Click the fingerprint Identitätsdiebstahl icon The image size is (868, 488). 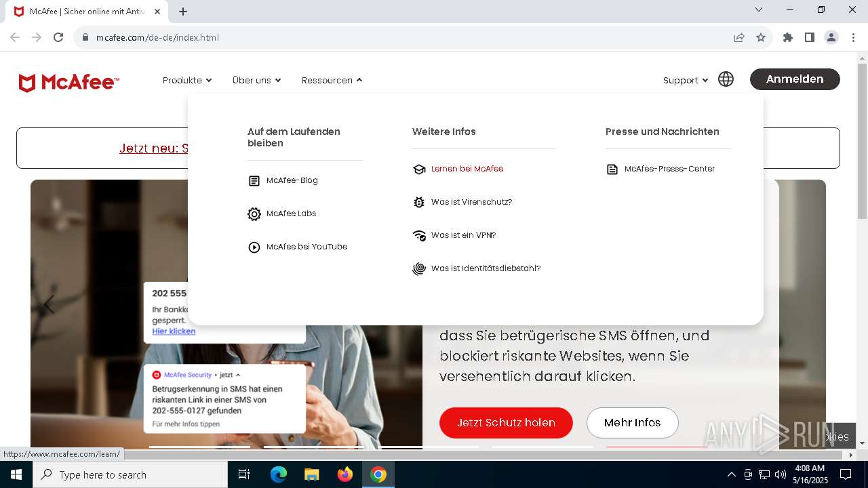tap(419, 269)
